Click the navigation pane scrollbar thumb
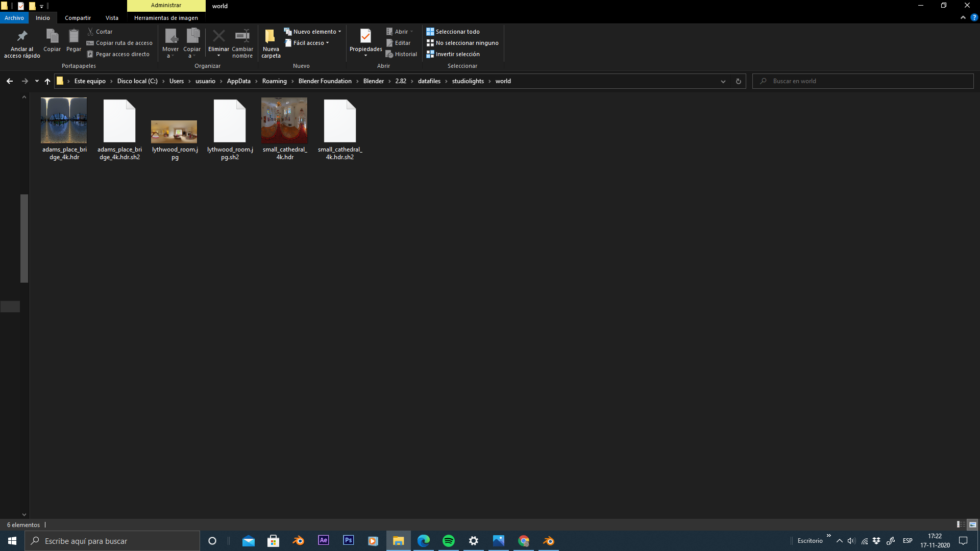 [24, 238]
